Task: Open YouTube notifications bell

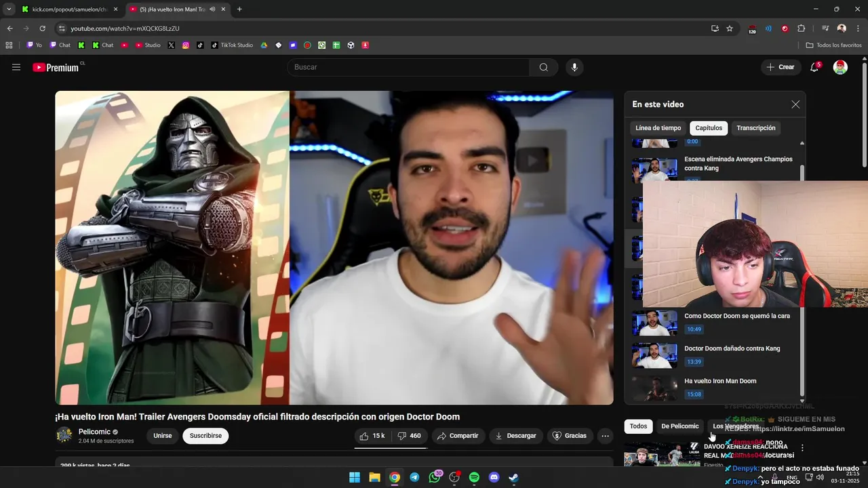Action: point(814,67)
